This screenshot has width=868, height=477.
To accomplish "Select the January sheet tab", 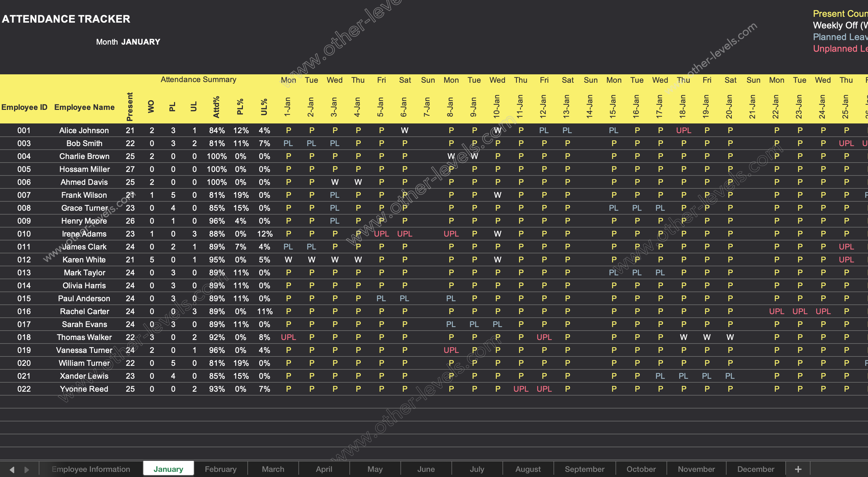I will click(x=168, y=469).
